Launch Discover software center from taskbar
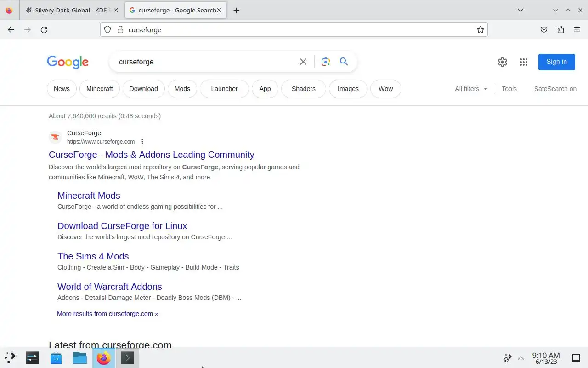 [56, 357]
